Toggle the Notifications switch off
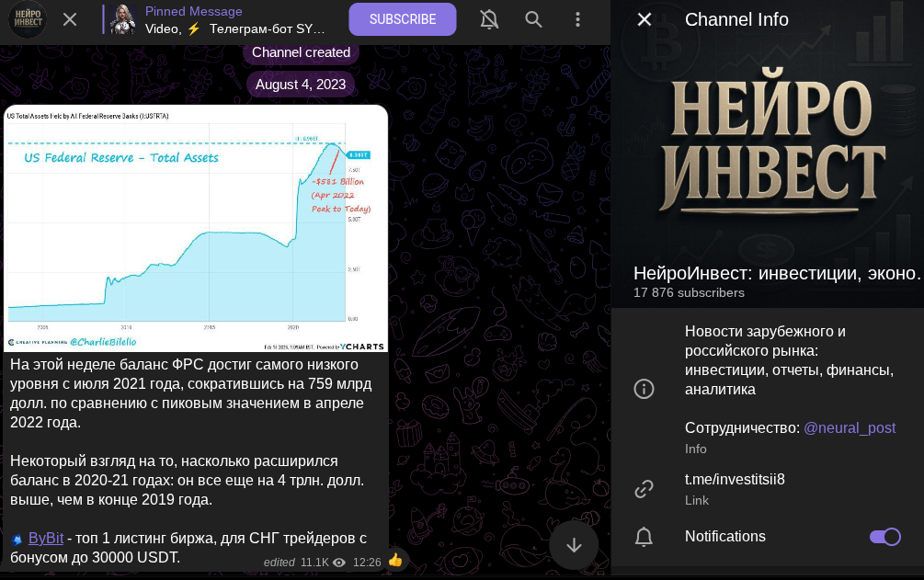Viewport: 924px width, 580px height. 885,537
